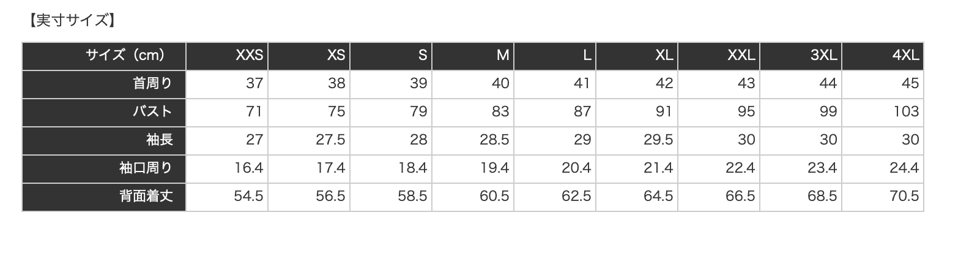Click the 【実寸サイズ】 heading text
980x261 pixels.
pos(72,21)
